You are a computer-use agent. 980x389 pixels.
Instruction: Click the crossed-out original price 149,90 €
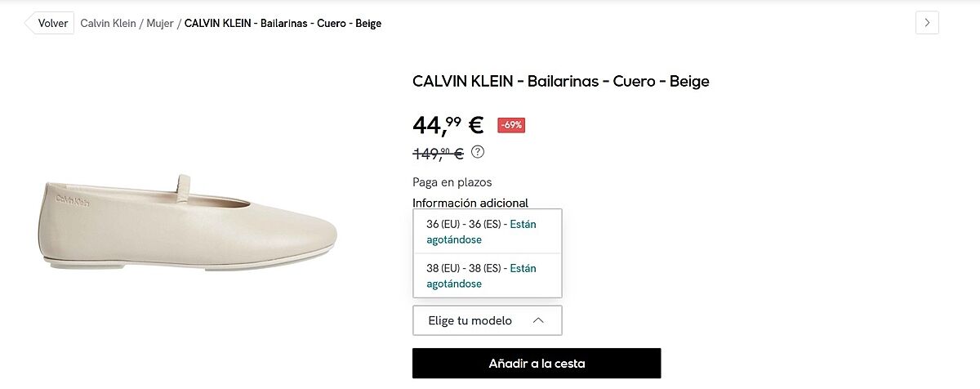coord(439,153)
